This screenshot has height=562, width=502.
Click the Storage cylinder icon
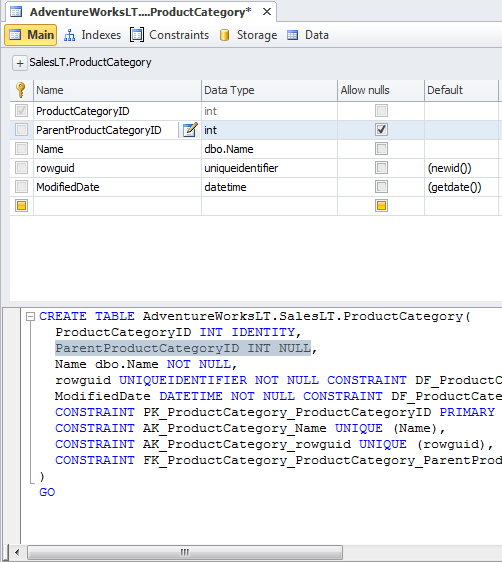pos(225,35)
